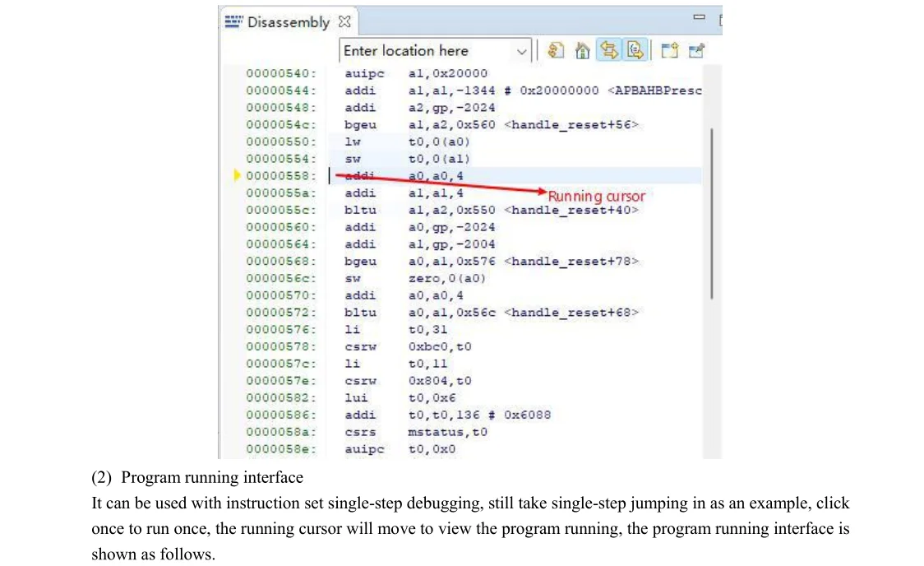Click address 00000544: in the listing
The image size is (924, 566).
click(281, 90)
